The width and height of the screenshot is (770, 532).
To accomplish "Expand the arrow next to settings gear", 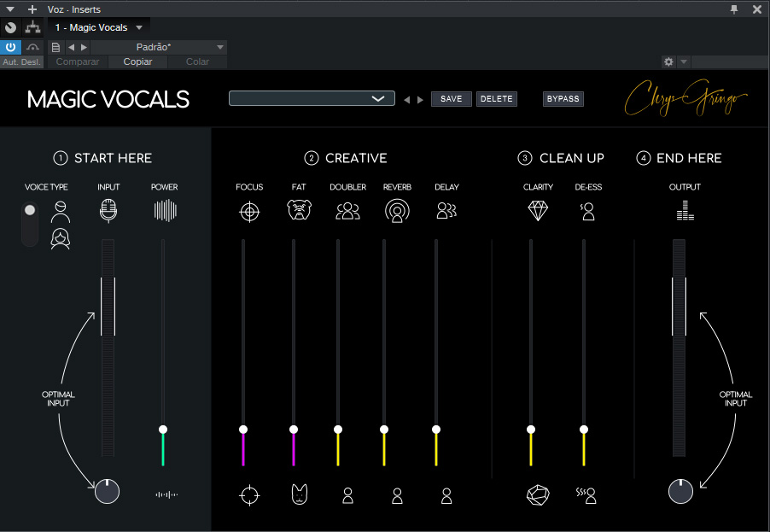I will [684, 61].
